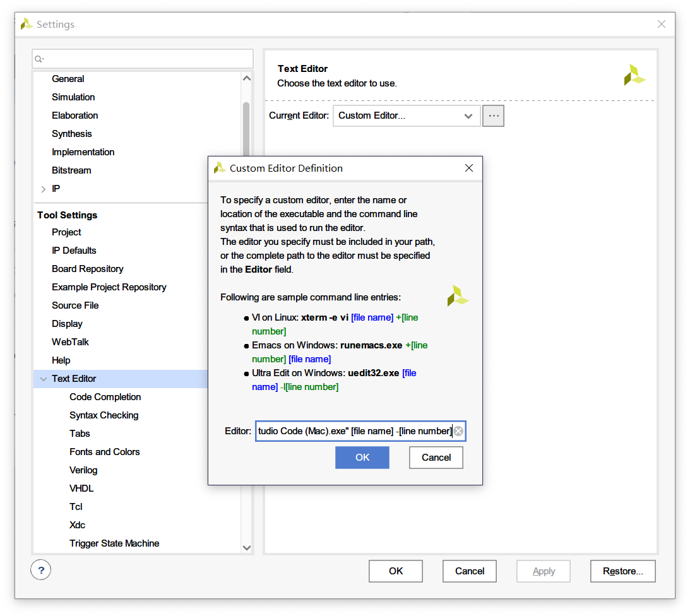Viewport: 690px width, 616px height.
Task: Expand the IP tree node
Action: [x=43, y=189]
